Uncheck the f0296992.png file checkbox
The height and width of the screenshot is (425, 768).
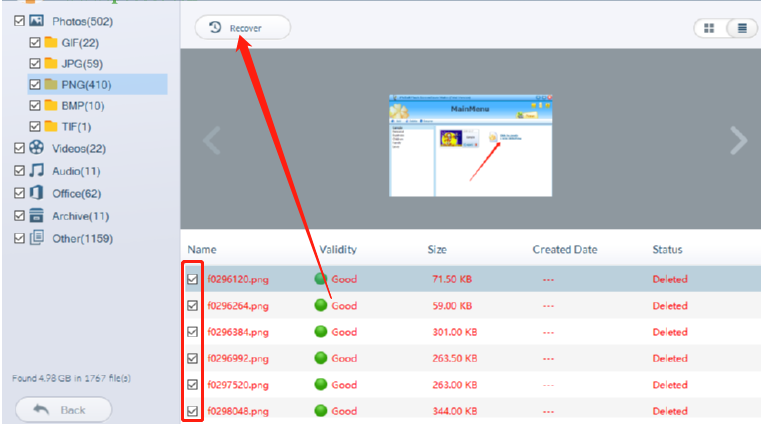point(192,358)
